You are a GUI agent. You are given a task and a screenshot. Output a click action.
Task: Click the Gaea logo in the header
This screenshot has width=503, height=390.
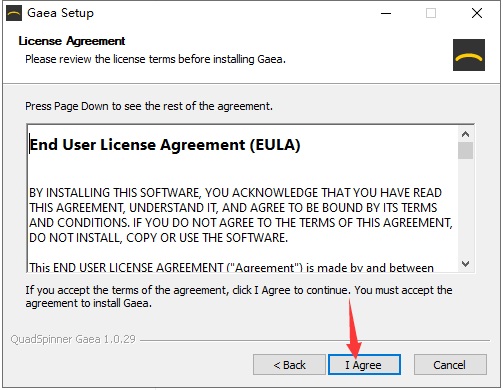(x=469, y=55)
